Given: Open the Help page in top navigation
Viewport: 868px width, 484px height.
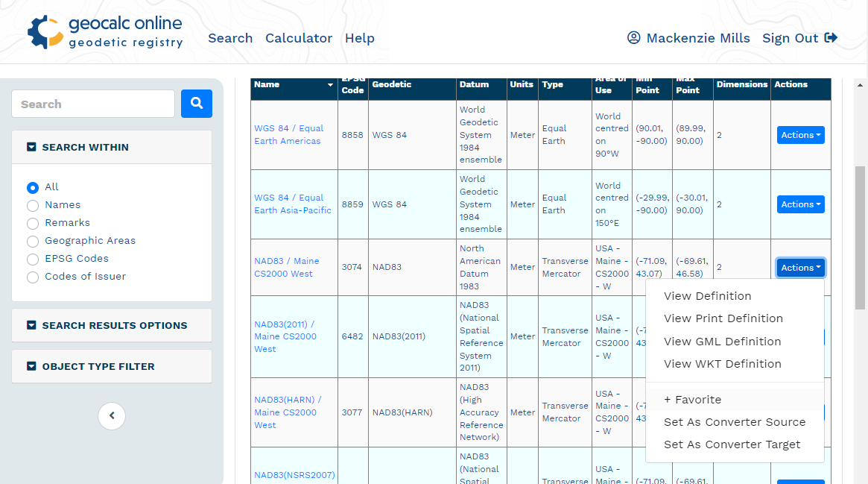Looking at the screenshot, I should click(360, 38).
